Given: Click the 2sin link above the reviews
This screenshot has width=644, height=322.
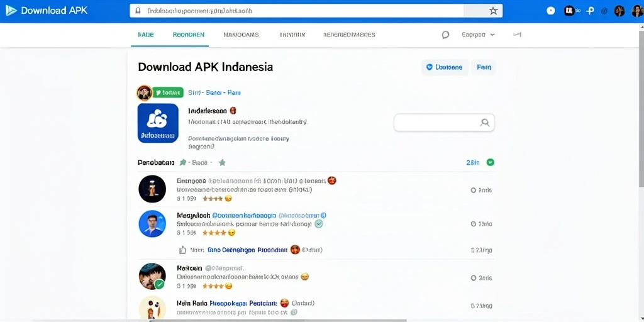Looking at the screenshot, I should click(473, 163).
